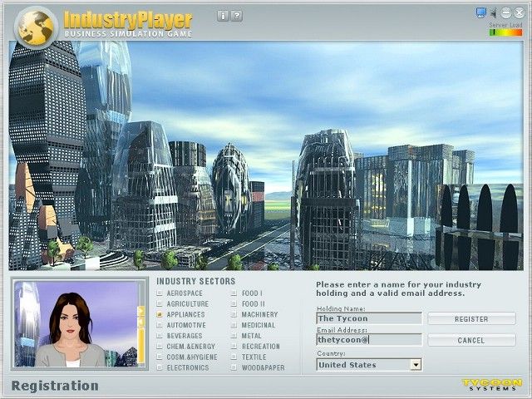Viewport: 532px width, 399px height.
Task: Open the Country dropdown arrow
Action: click(x=416, y=365)
